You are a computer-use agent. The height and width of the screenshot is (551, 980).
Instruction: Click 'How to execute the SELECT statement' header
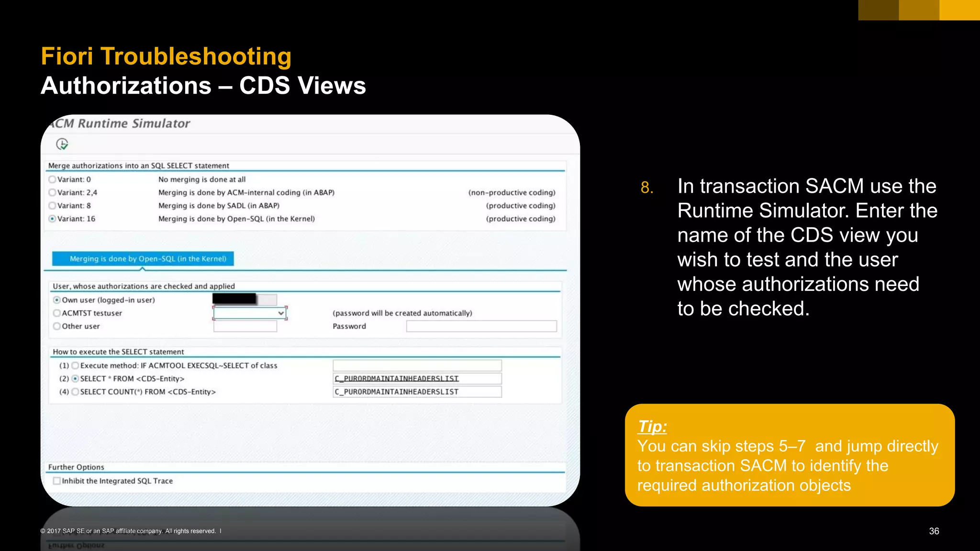pos(118,352)
